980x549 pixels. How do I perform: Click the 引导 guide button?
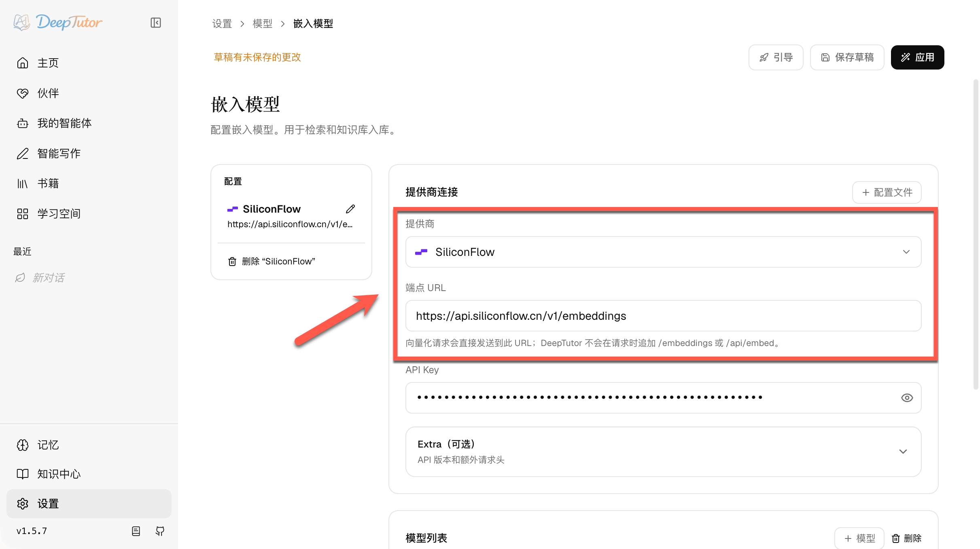pos(776,57)
